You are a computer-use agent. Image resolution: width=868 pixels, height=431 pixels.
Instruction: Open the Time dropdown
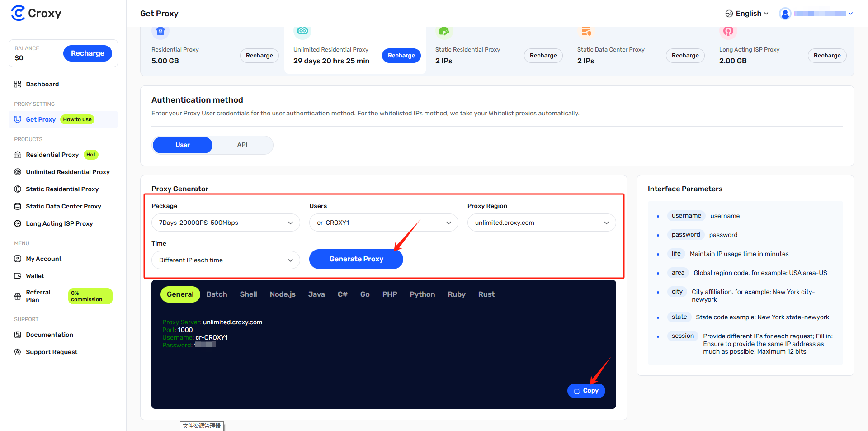coord(226,260)
